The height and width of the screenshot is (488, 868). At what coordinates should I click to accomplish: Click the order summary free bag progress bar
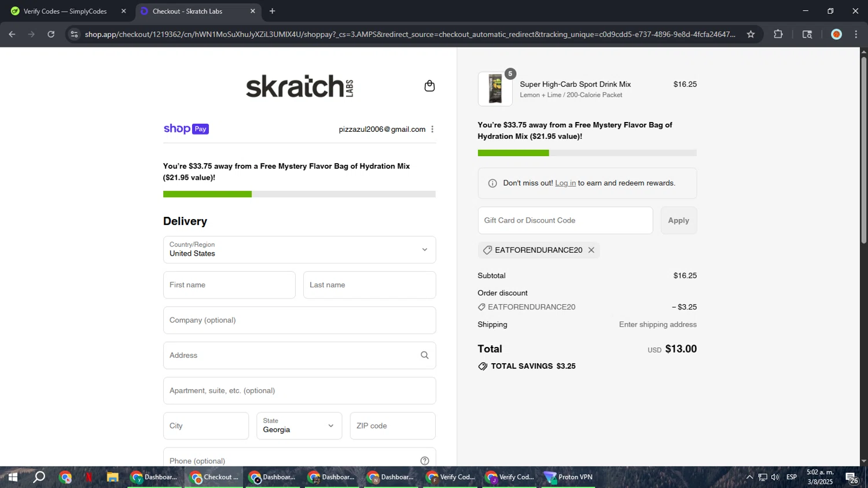point(587,153)
